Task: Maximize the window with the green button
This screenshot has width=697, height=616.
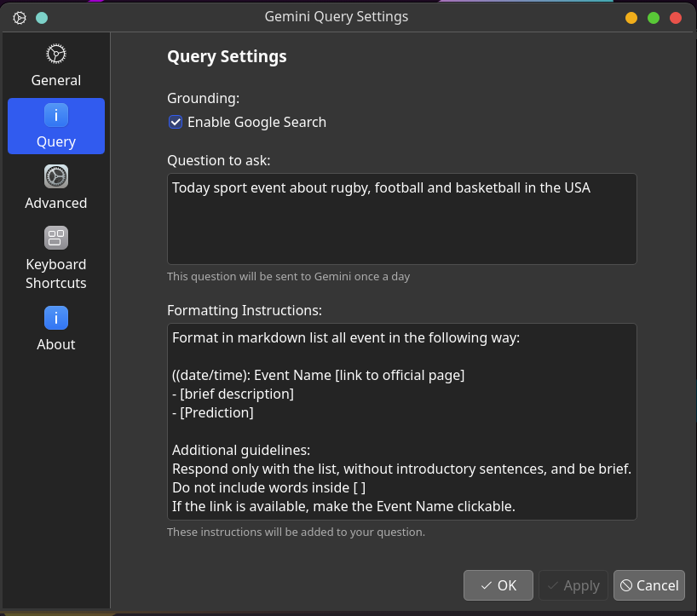Action: pyautogui.click(x=654, y=18)
